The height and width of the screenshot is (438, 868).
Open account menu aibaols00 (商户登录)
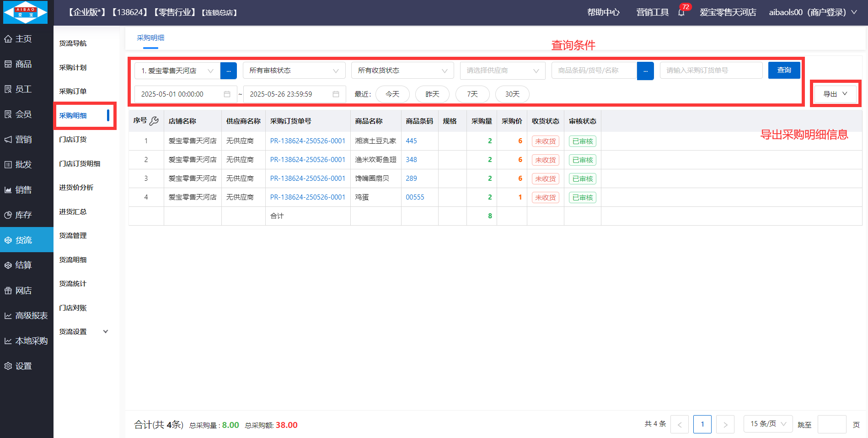[813, 12]
